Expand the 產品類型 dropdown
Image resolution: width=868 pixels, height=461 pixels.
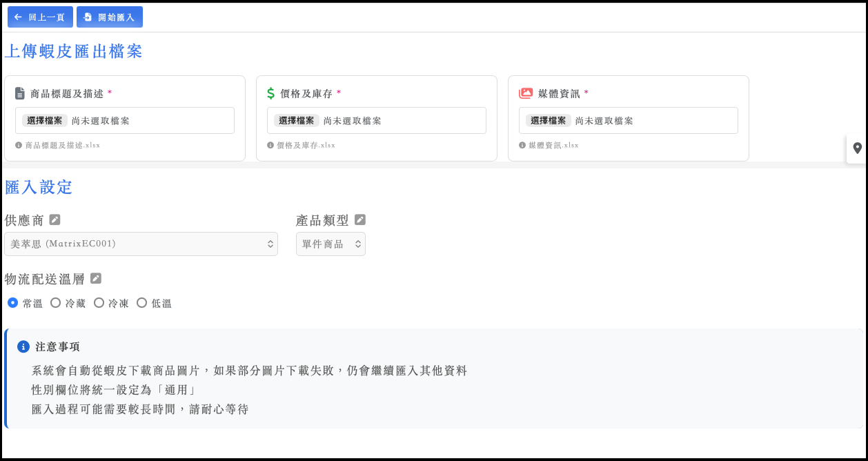click(x=331, y=244)
